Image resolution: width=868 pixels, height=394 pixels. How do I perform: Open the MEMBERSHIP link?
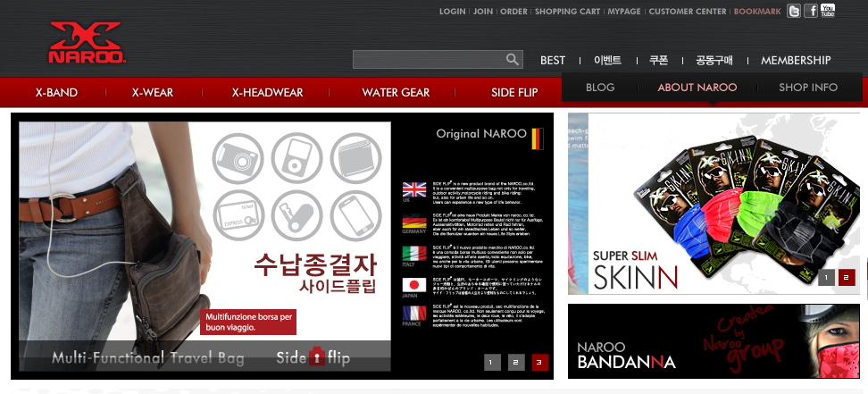[796, 61]
